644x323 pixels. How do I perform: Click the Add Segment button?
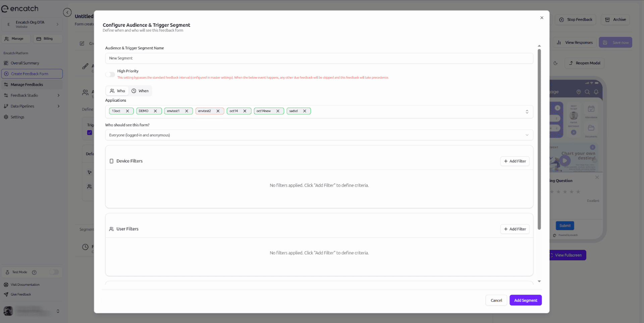coord(525,301)
